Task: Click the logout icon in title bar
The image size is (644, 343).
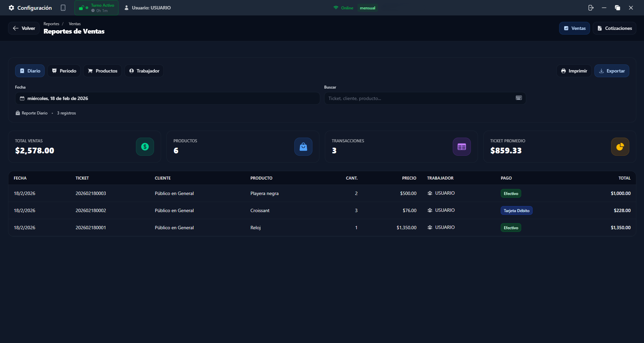Action: coord(591,8)
